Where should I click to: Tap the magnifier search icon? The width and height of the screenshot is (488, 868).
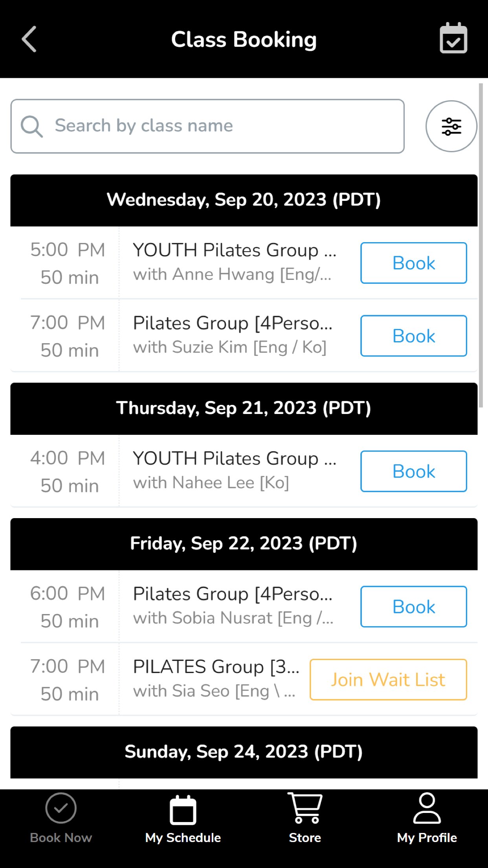(x=31, y=126)
